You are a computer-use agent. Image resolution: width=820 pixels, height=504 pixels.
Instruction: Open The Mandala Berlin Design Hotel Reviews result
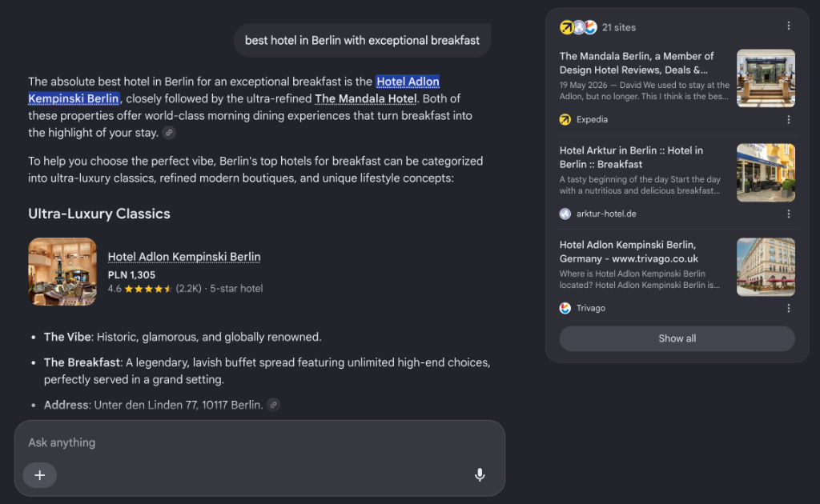coord(637,63)
